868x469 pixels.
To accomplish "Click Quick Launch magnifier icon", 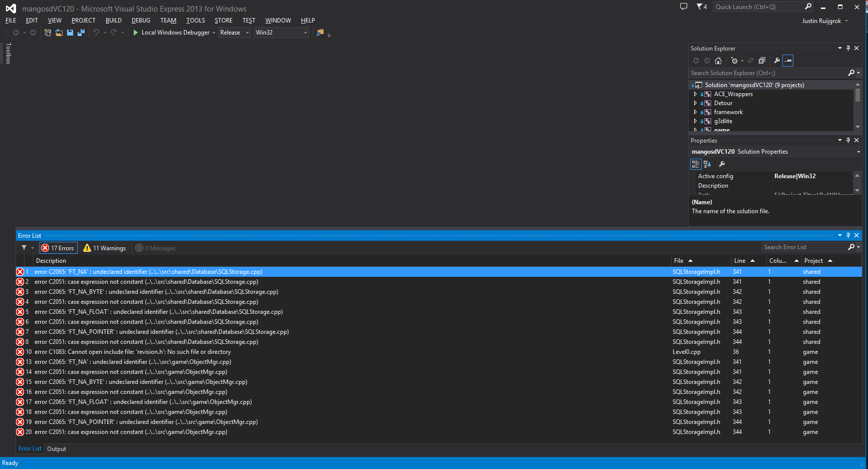I will tap(808, 7).
